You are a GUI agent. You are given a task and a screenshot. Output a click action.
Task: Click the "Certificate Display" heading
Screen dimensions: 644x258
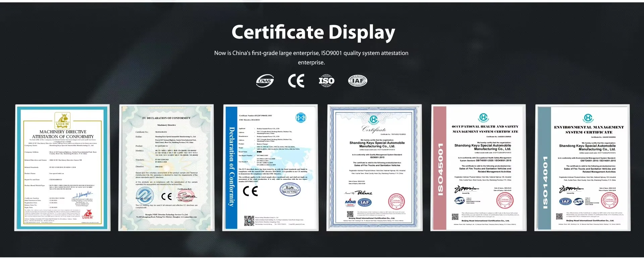coord(313,33)
